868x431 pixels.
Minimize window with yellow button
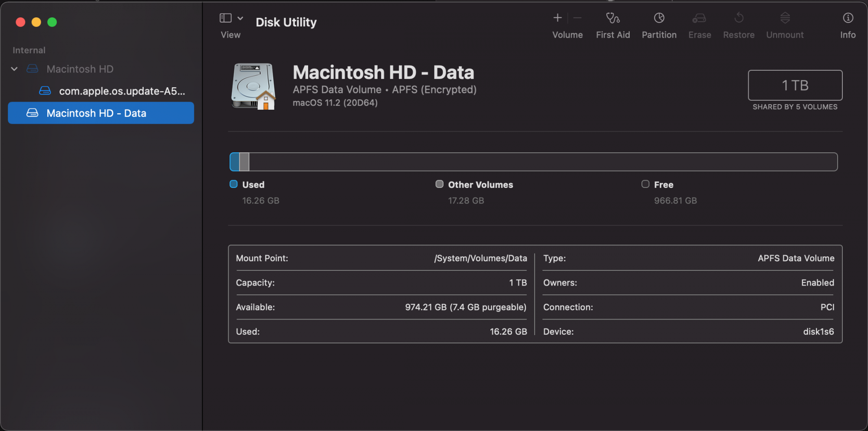[x=36, y=22]
